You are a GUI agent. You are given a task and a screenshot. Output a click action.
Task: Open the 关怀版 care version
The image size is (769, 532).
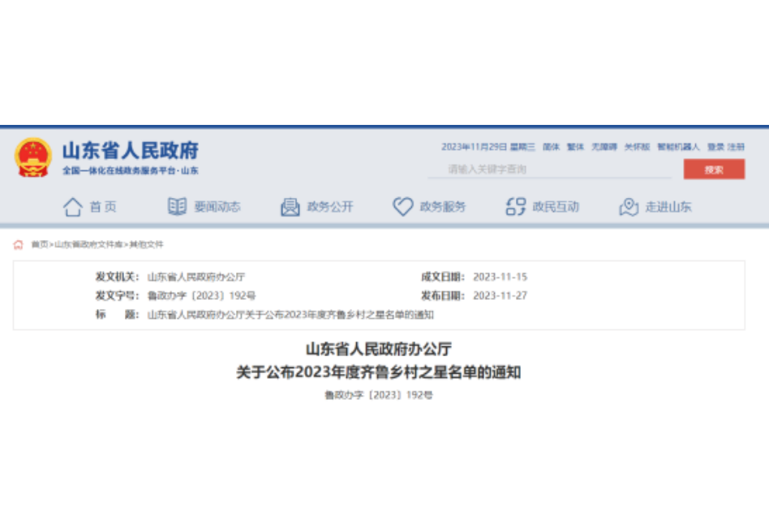637,147
